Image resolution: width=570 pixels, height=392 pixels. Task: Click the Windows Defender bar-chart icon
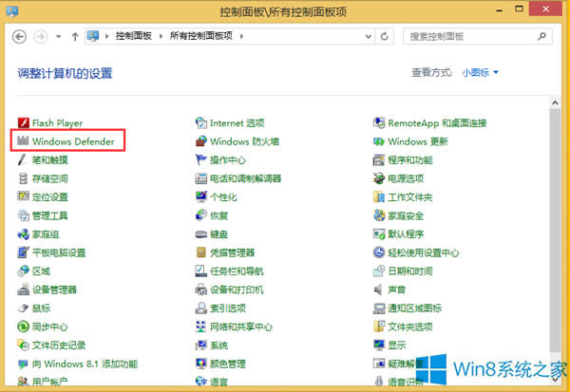coord(23,141)
